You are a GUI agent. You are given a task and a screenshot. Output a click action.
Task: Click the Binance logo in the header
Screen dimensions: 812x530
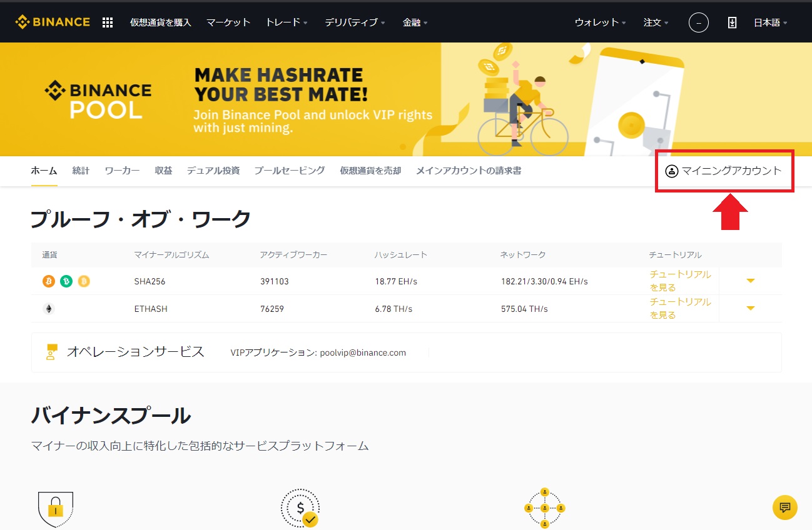(x=53, y=22)
